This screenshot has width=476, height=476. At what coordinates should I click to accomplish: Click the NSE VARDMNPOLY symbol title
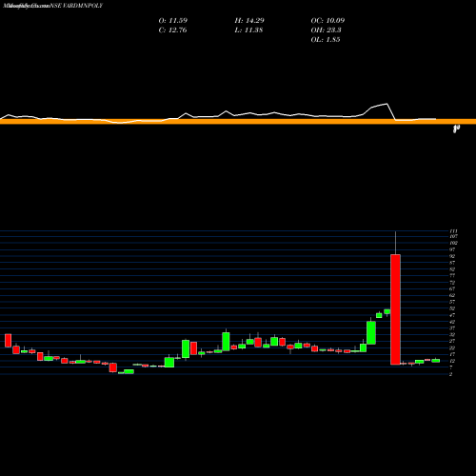pyautogui.click(x=76, y=6)
